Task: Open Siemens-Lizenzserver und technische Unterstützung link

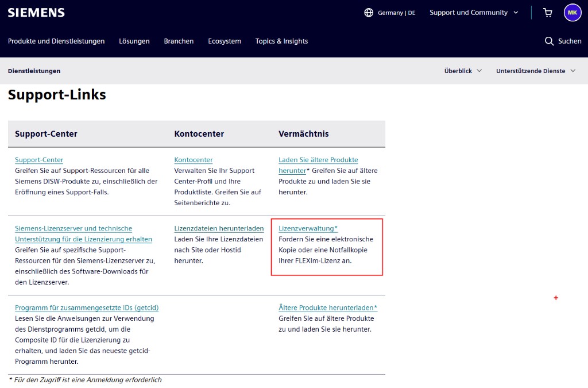Action: coord(84,234)
